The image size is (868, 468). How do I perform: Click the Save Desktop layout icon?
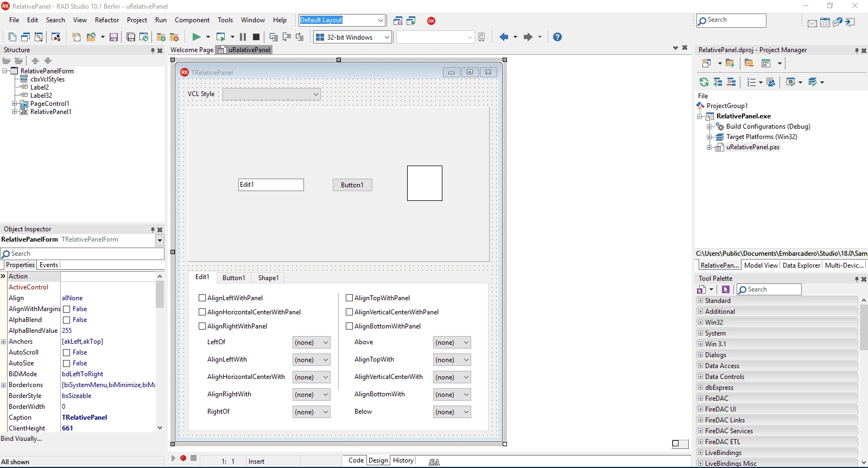point(398,21)
